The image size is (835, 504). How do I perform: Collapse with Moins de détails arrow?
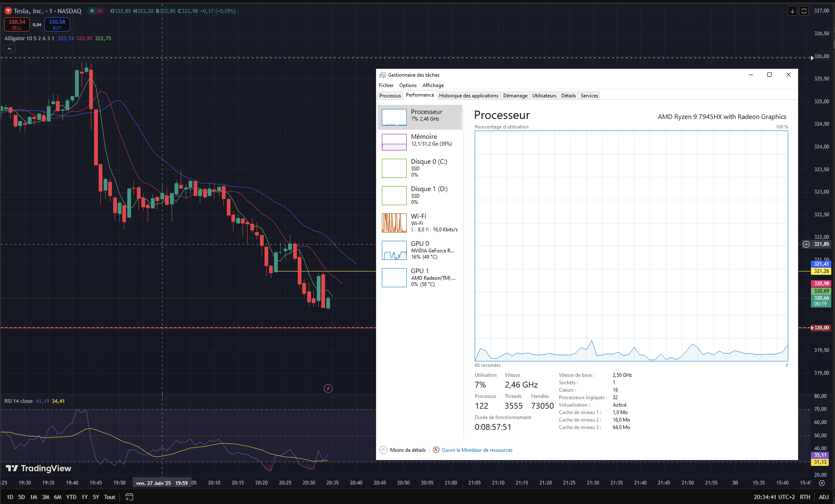click(384, 450)
